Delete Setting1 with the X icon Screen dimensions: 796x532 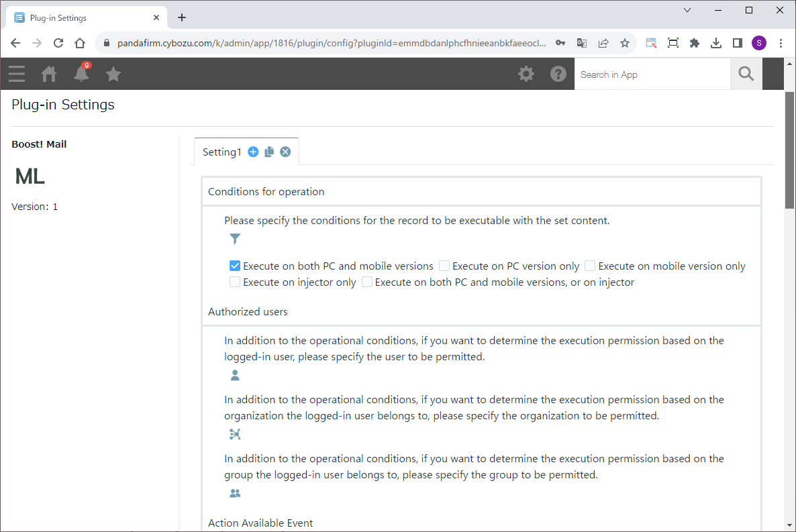pos(285,152)
